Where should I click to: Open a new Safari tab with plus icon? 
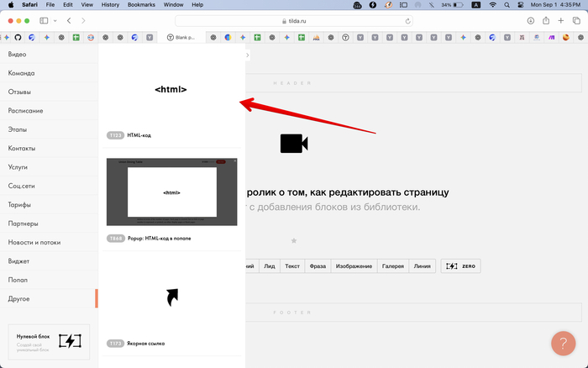[561, 20]
